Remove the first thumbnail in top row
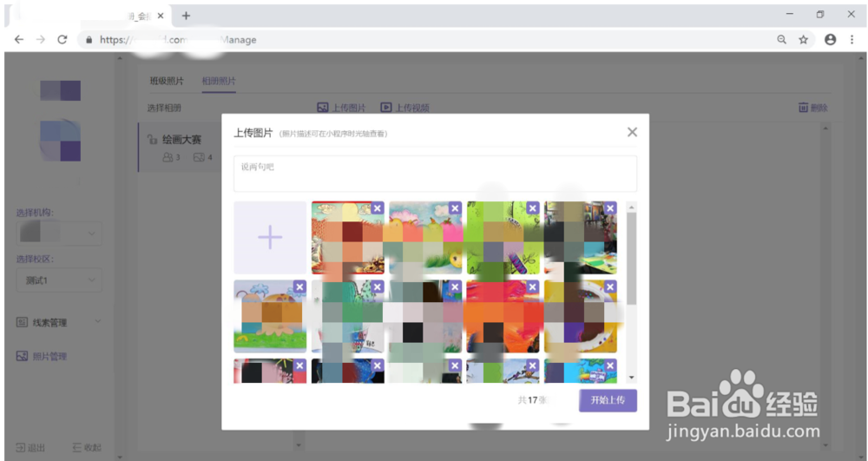 coord(378,208)
